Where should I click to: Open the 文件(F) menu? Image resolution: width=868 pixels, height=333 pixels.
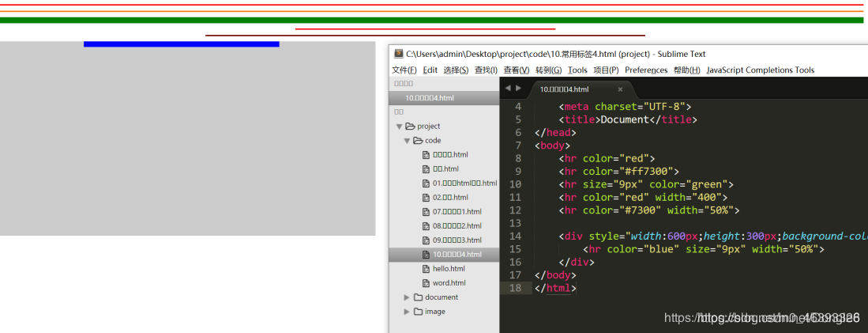click(404, 70)
